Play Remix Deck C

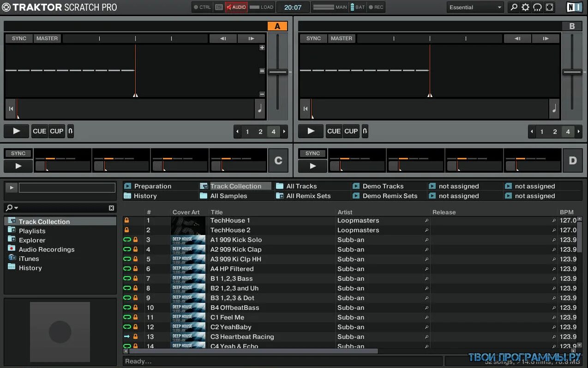(18, 166)
